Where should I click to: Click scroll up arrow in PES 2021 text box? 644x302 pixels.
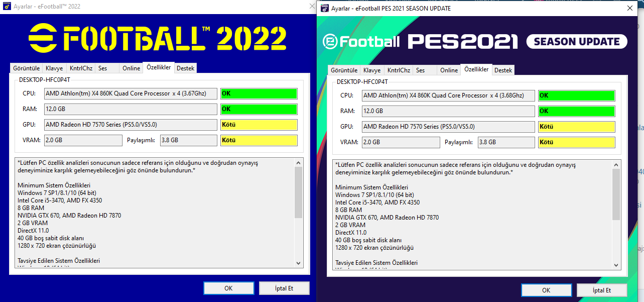616,165
